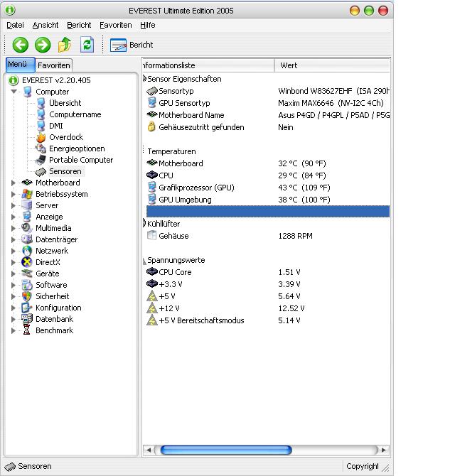
Task: Select the Motherboard Name row
Action: click(268, 115)
